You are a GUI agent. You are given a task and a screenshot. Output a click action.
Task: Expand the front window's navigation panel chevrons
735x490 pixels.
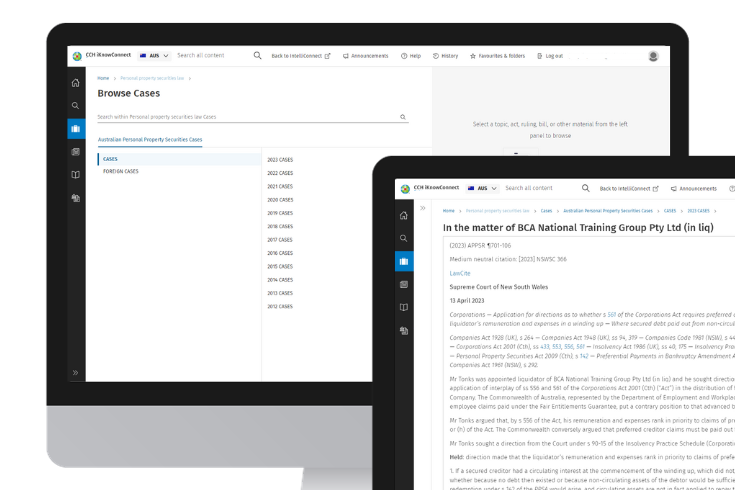[423, 208]
